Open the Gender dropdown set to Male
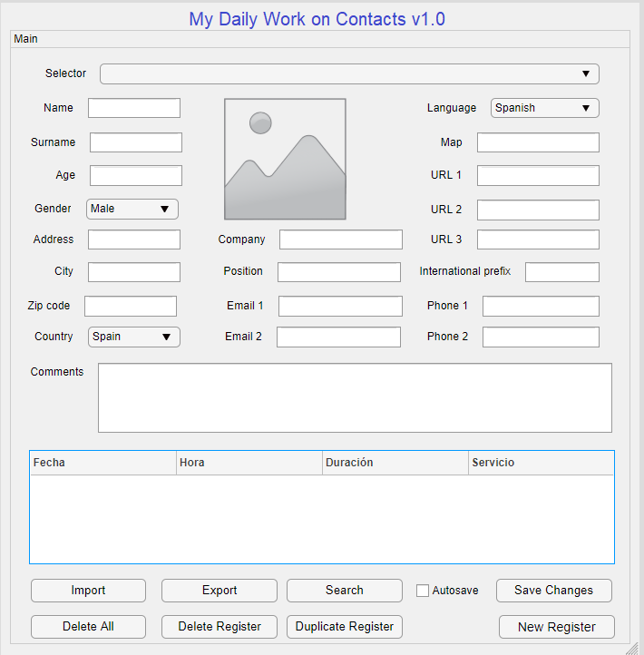This screenshot has width=644, height=655. pyautogui.click(x=132, y=209)
